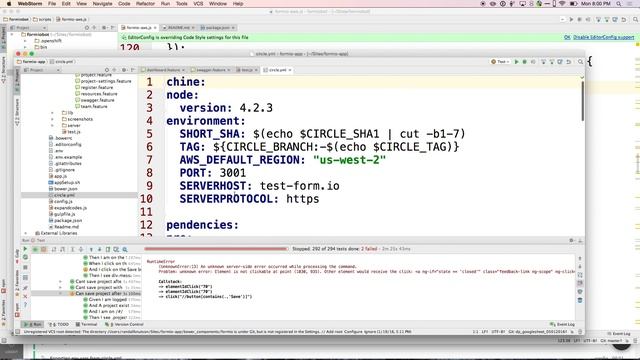Switch to swagger.feature editor tab

click(x=211, y=70)
